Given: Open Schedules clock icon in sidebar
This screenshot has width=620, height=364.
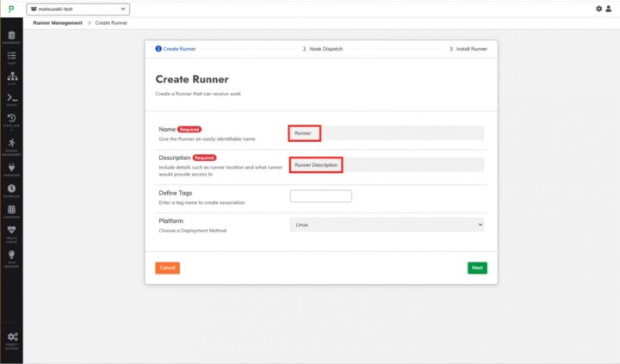Looking at the screenshot, I should 11,189.
